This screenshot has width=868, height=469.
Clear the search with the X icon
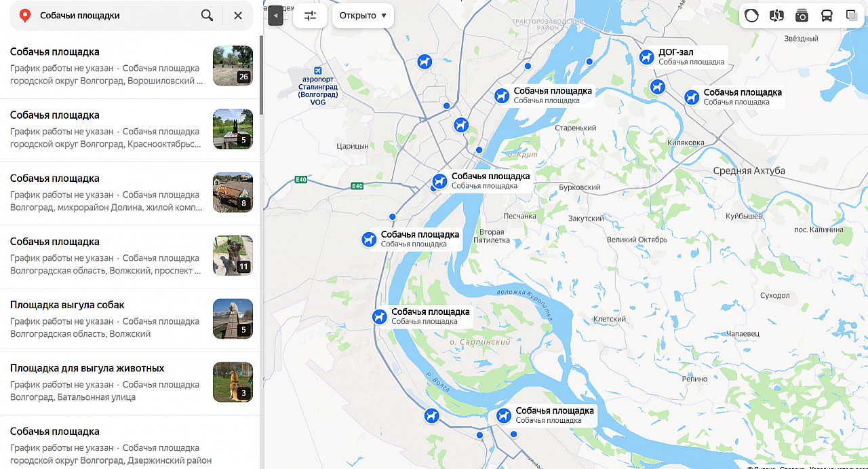[x=238, y=15]
